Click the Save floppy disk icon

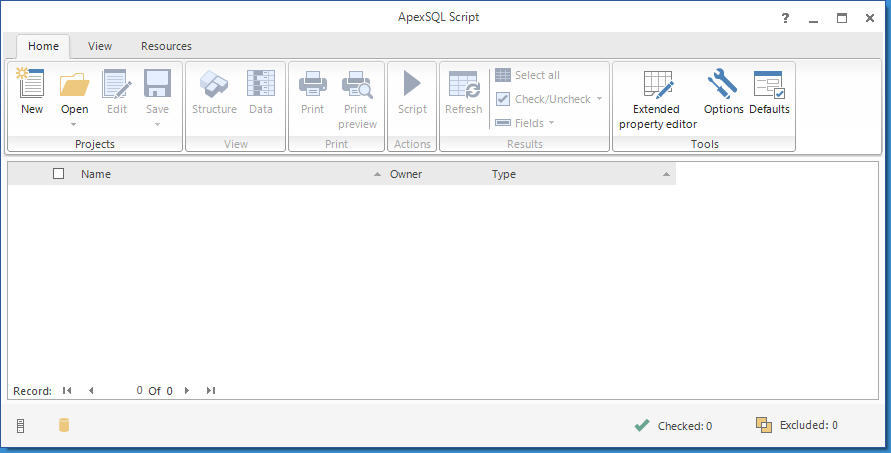click(x=157, y=84)
